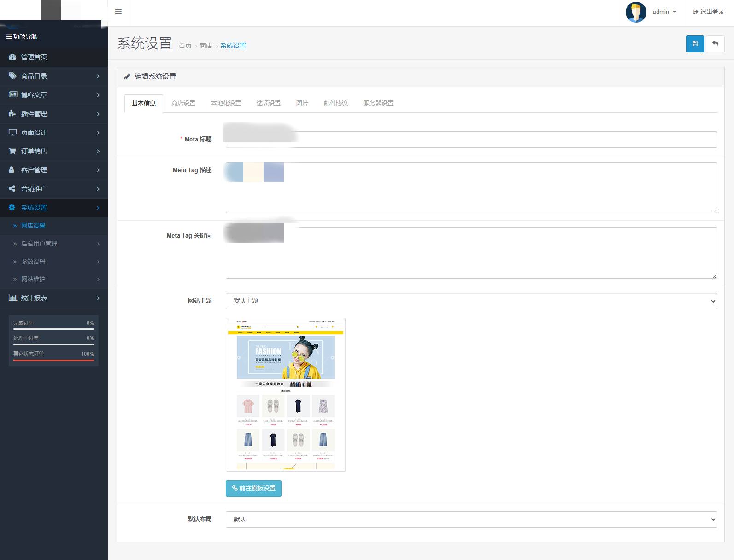Screen dimensions: 734x560
Task: Switch to the 服务器设置 tab
Action: [378, 103]
